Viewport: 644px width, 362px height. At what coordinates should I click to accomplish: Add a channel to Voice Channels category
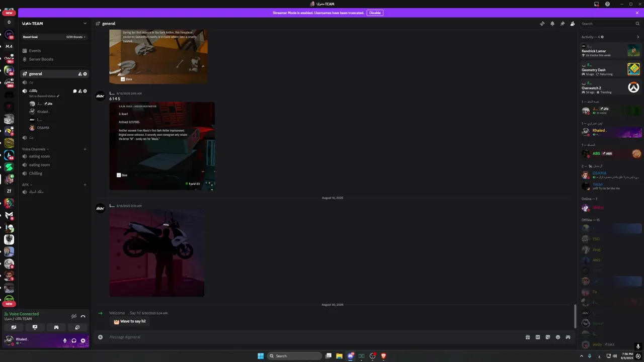tap(85, 149)
